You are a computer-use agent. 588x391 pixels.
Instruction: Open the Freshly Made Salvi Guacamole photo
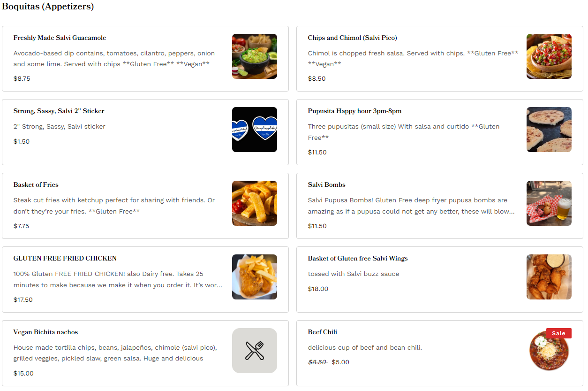(254, 56)
